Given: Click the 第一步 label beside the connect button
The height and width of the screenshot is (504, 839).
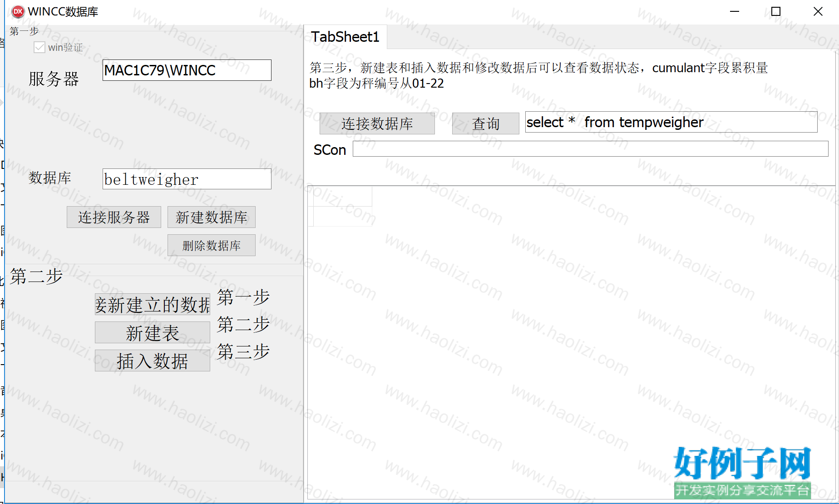Looking at the screenshot, I should [243, 297].
